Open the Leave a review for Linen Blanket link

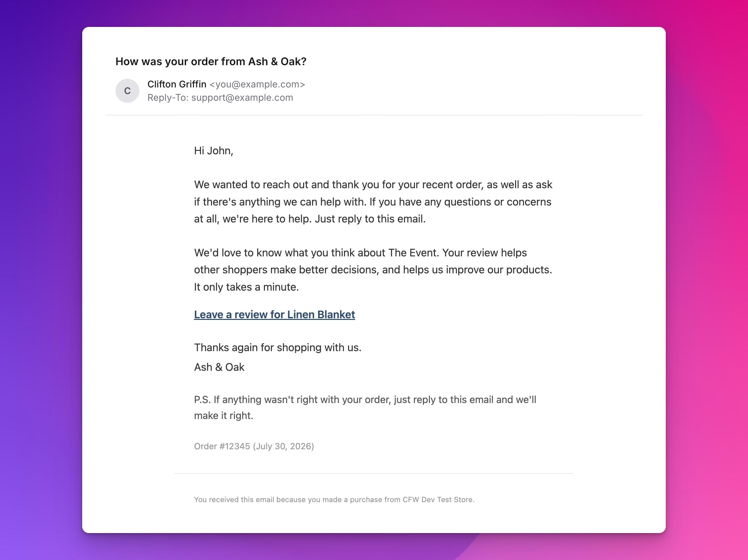274,314
